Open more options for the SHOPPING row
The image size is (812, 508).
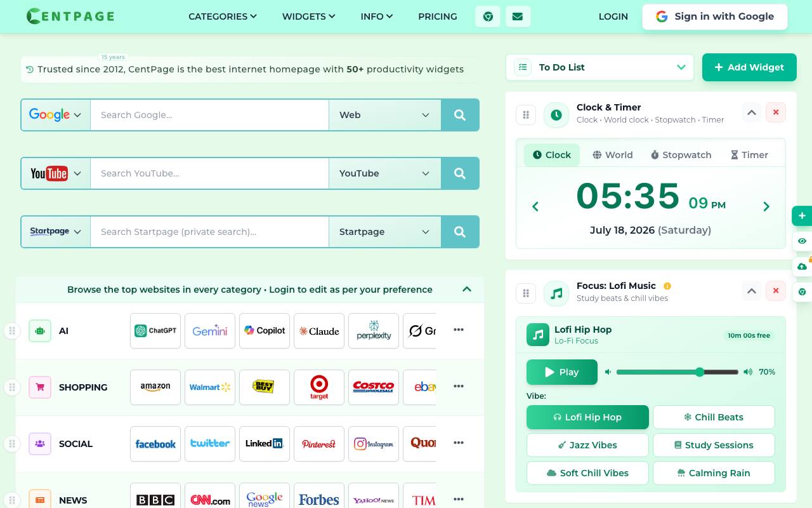(459, 386)
